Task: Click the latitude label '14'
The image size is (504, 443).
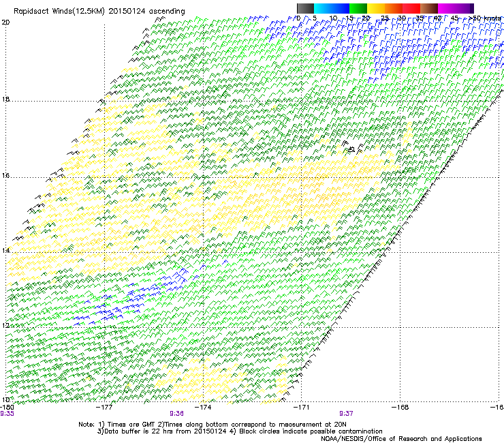Action: pyautogui.click(x=5, y=250)
